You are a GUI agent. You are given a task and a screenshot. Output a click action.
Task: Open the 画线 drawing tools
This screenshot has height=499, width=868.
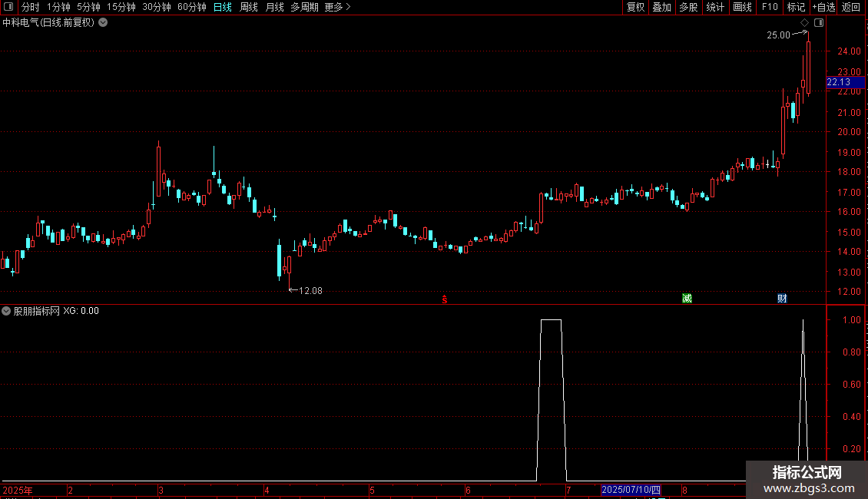point(742,7)
